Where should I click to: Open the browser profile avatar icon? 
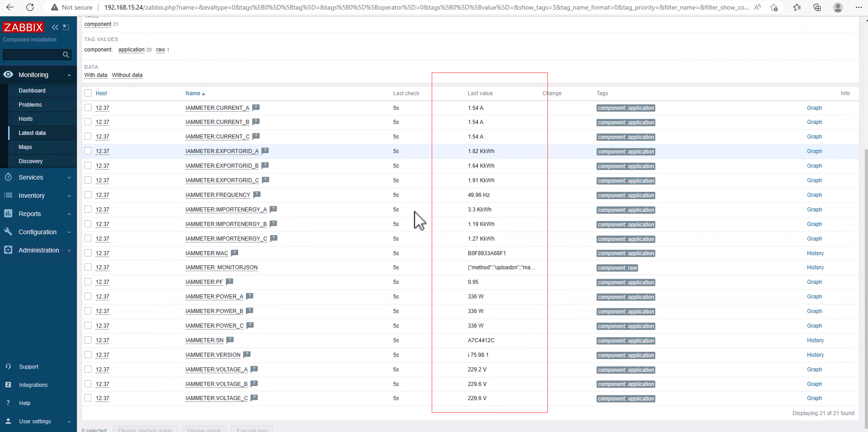837,7
